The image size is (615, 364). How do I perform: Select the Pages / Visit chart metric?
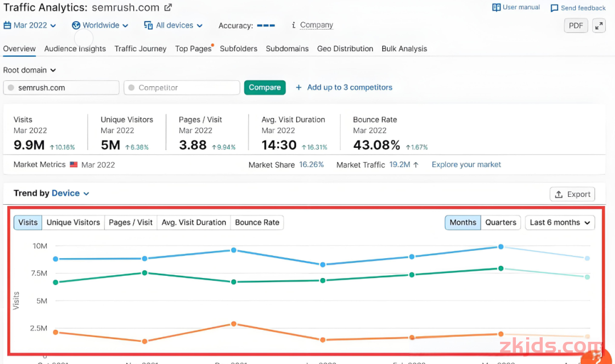point(130,222)
